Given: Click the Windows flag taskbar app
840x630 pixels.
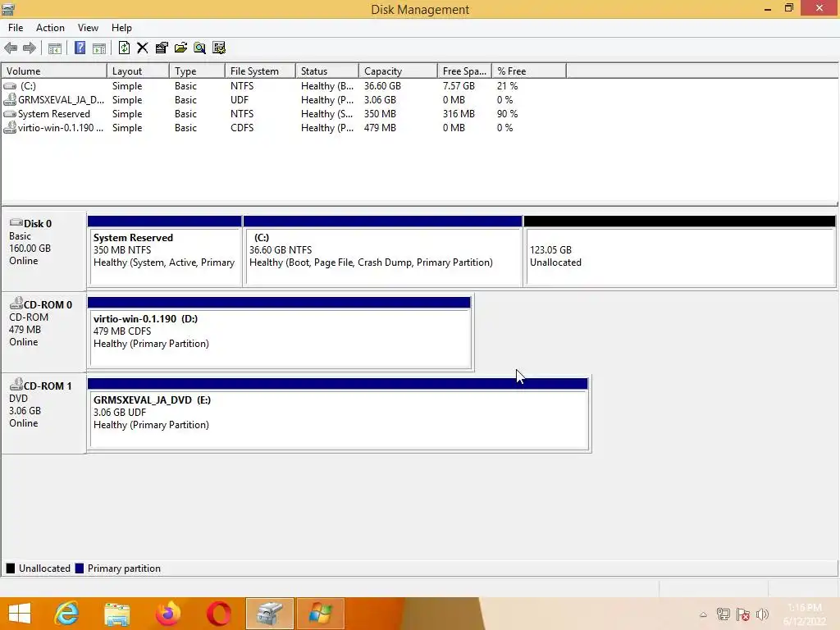Looking at the screenshot, I should pyautogui.click(x=320, y=614).
